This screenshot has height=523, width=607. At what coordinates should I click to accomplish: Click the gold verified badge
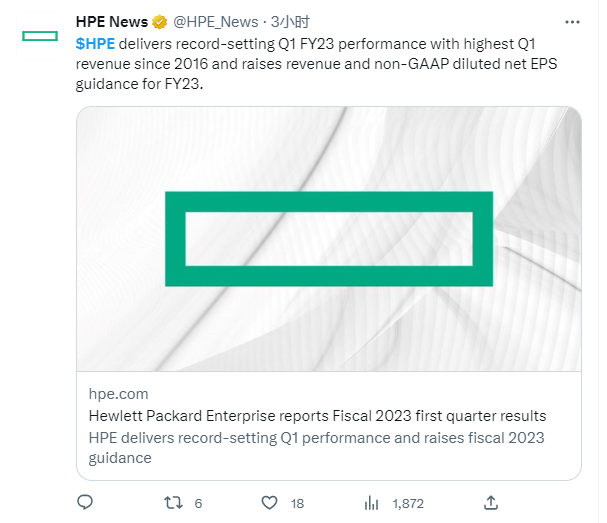[x=159, y=22]
